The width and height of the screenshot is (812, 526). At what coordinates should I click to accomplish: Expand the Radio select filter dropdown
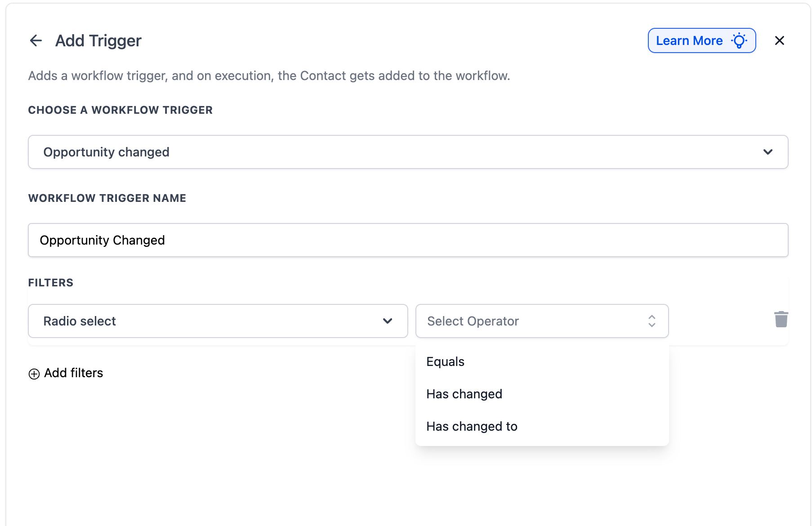pos(218,321)
